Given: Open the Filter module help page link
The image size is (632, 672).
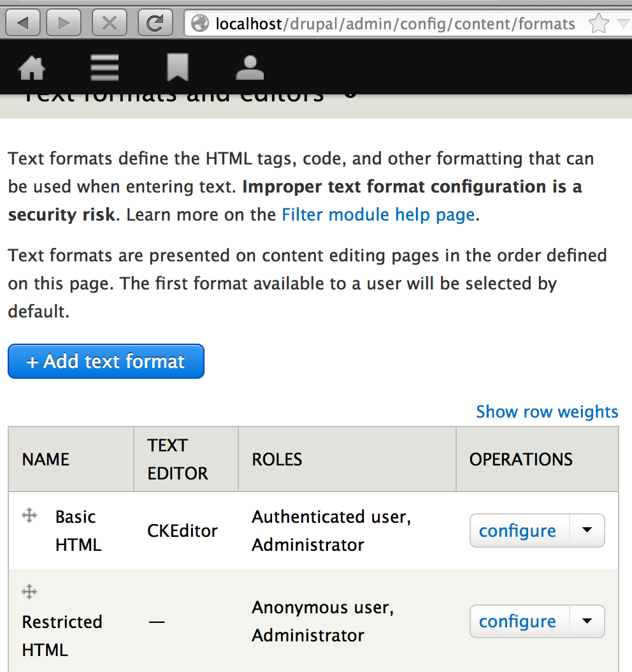Looking at the screenshot, I should click(x=378, y=214).
